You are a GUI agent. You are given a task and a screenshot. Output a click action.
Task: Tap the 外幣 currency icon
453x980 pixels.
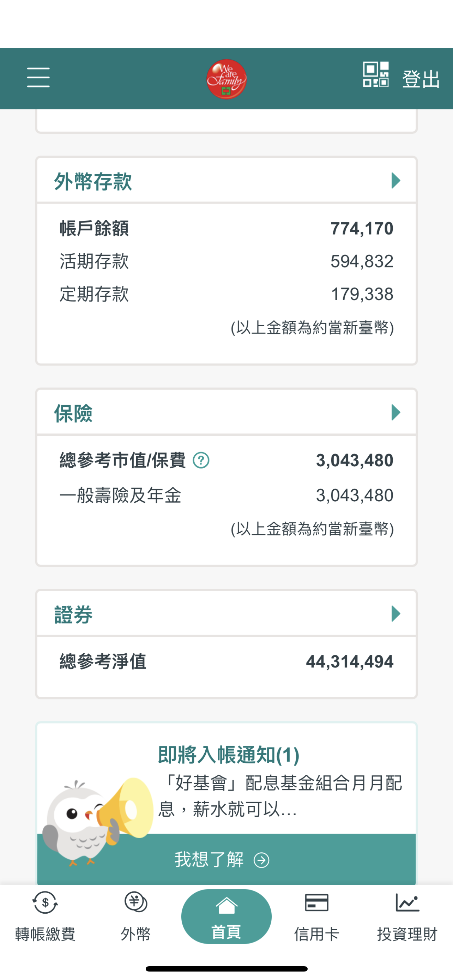(x=136, y=902)
